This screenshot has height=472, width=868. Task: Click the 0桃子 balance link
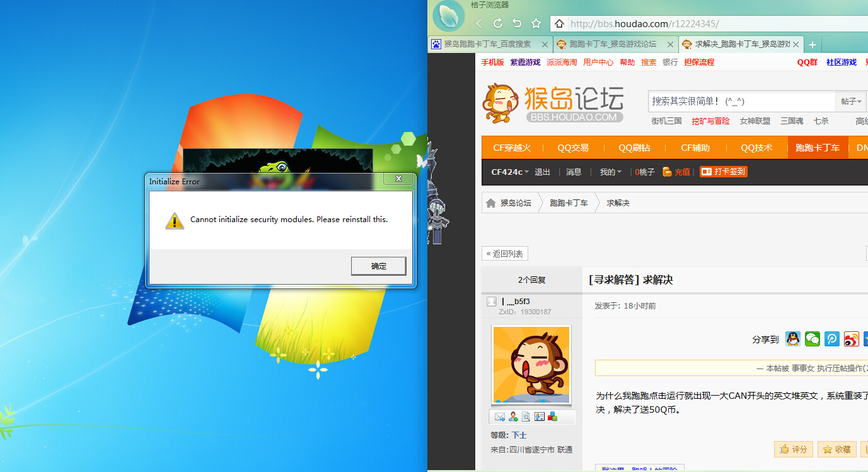click(x=645, y=172)
